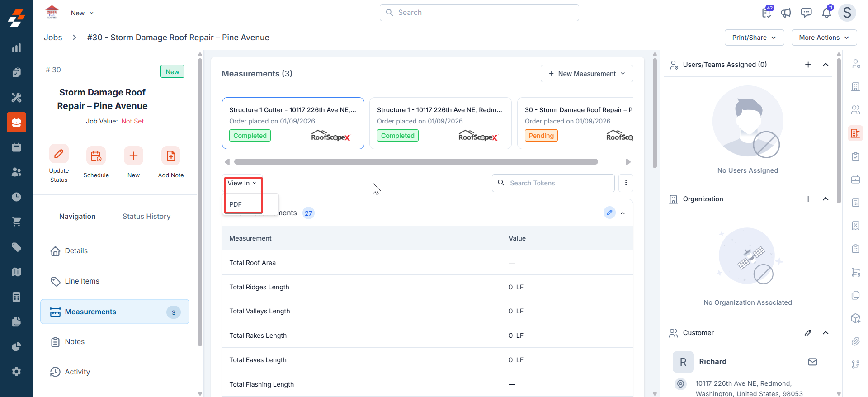Select Measurements in navigation
This screenshot has width=868, height=397.
(x=115, y=312)
